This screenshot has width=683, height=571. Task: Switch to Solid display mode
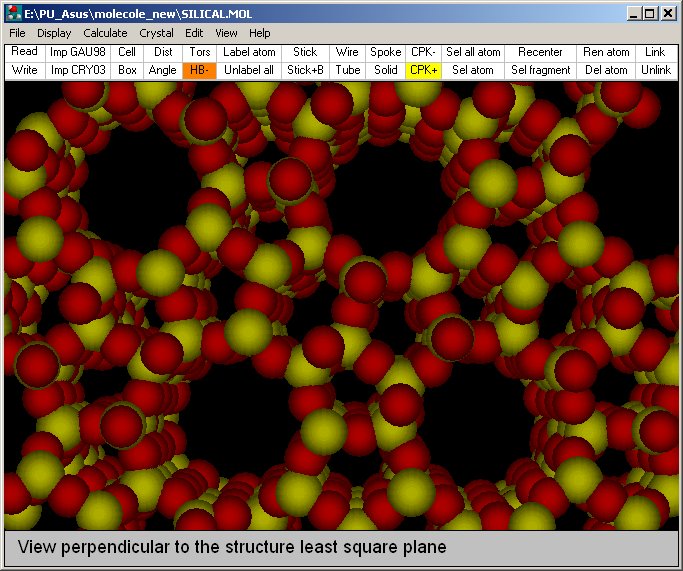pos(385,70)
